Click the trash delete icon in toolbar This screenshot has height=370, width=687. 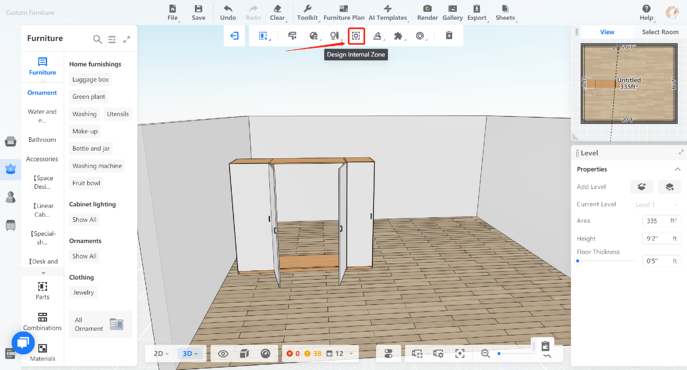(449, 36)
